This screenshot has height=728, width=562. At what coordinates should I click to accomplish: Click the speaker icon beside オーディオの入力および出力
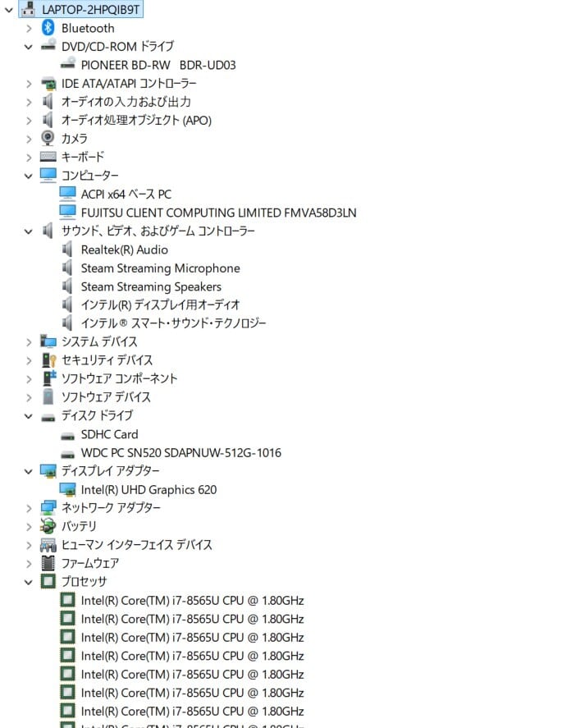(x=48, y=101)
